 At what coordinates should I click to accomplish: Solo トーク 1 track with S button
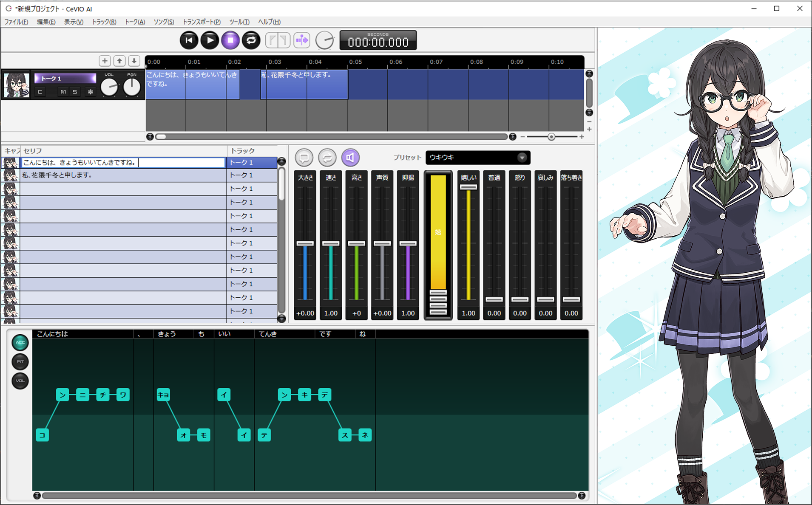point(75,92)
